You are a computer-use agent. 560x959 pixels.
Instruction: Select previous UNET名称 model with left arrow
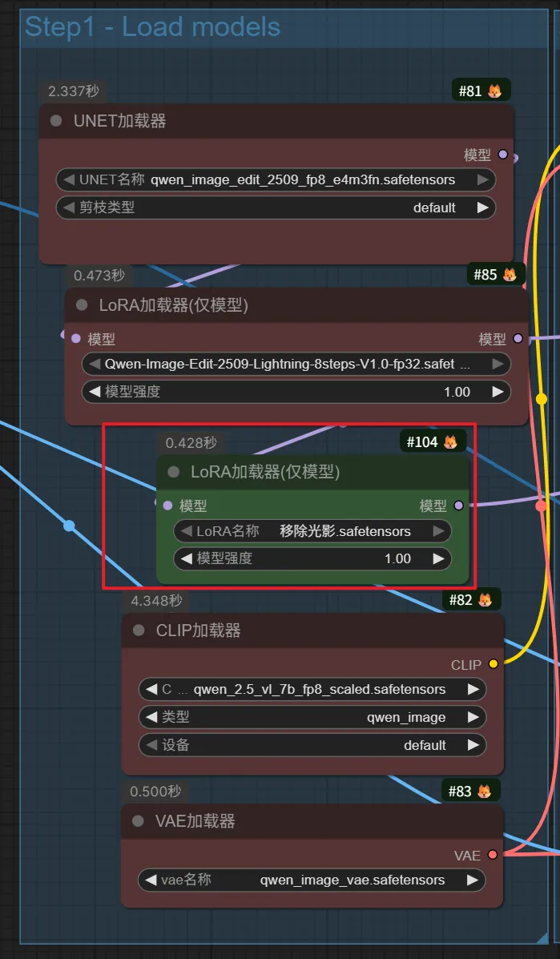point(67,179)
